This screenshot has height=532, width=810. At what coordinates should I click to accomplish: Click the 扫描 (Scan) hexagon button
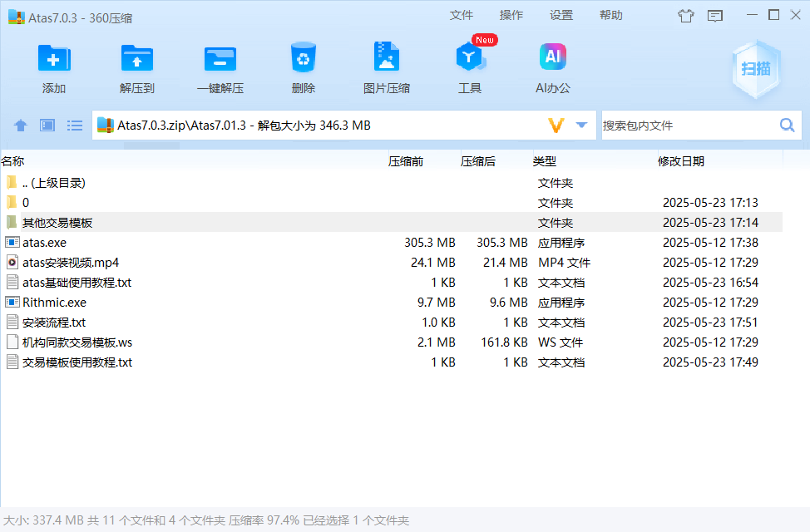[x=756, y=69]
